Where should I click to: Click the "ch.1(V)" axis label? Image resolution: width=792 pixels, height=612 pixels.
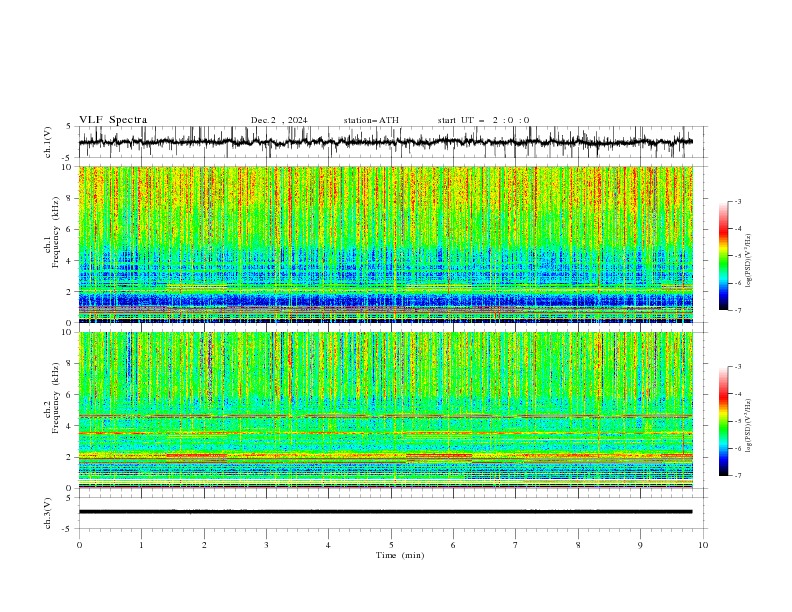tap(48, 142)
